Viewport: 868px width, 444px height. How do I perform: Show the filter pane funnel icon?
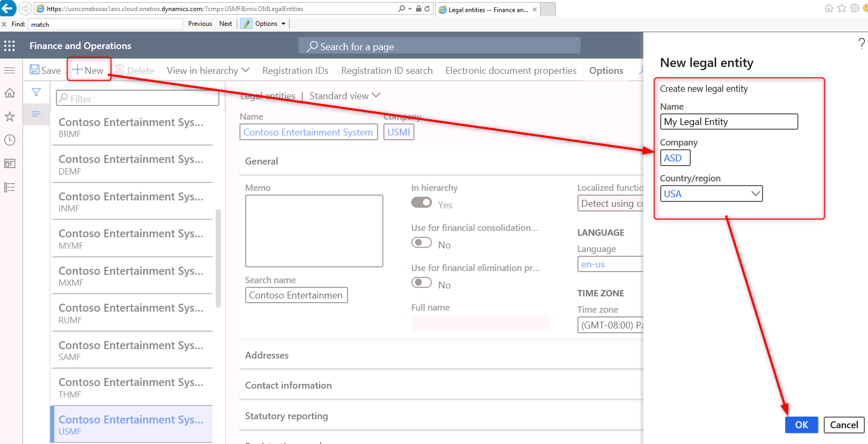pos(36,92)
